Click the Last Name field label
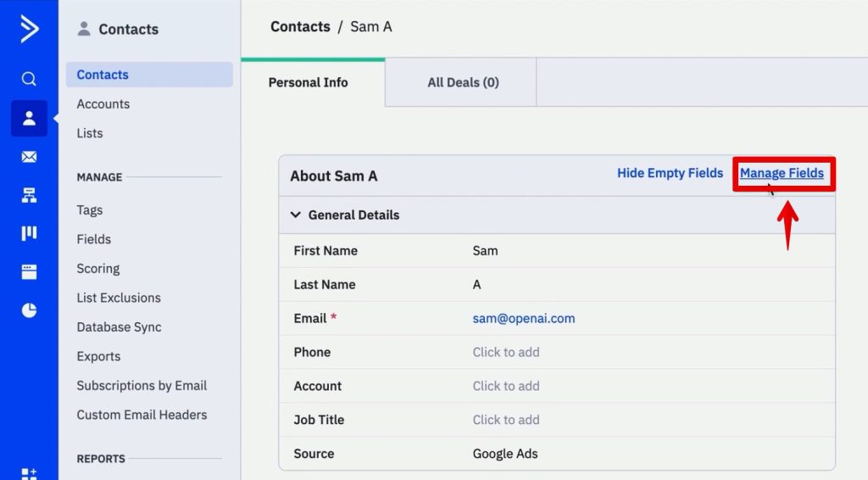Image resolution: width=868 pixels, height=480 pixels. point(325,285)
